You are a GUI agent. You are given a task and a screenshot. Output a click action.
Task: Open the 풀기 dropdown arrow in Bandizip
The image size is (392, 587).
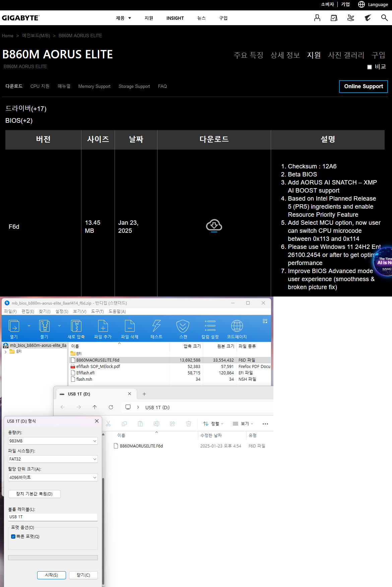(59, 326)
